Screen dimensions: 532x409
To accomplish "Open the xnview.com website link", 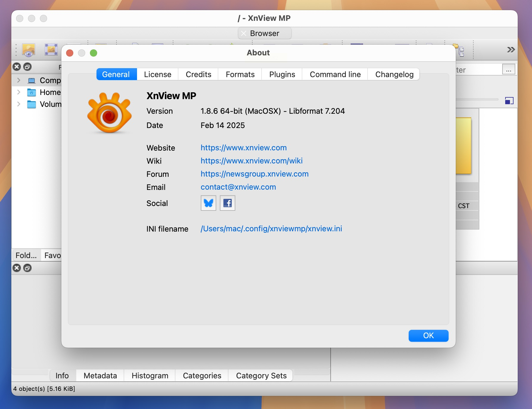I will point(244,148).
